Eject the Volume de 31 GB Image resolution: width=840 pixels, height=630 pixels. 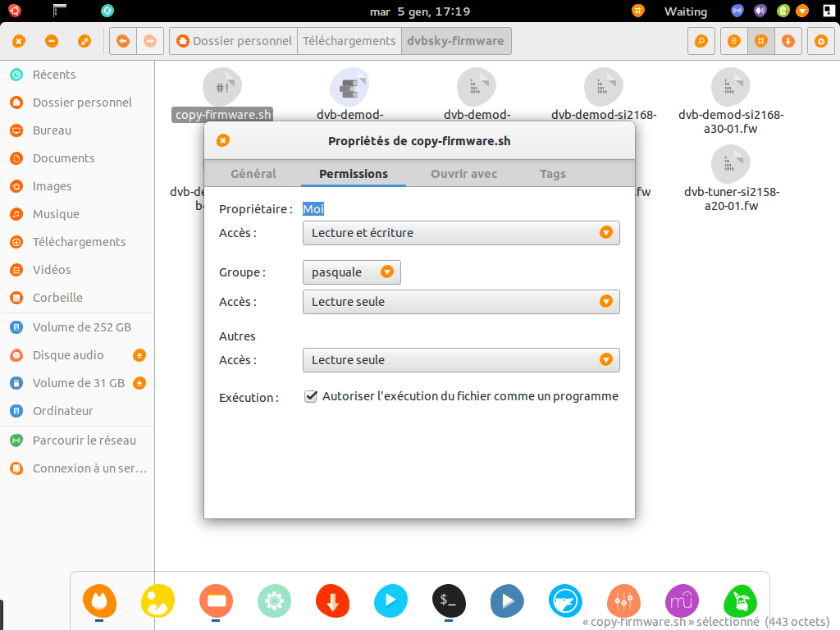139,383
